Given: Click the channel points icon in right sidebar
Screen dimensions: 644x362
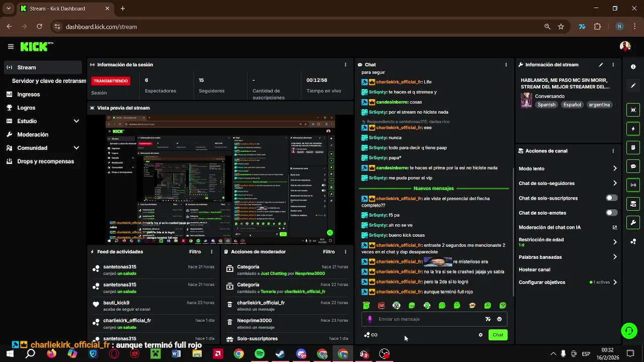Looking at the screenshot, I should pyautogui.click(x=633, y=241).
